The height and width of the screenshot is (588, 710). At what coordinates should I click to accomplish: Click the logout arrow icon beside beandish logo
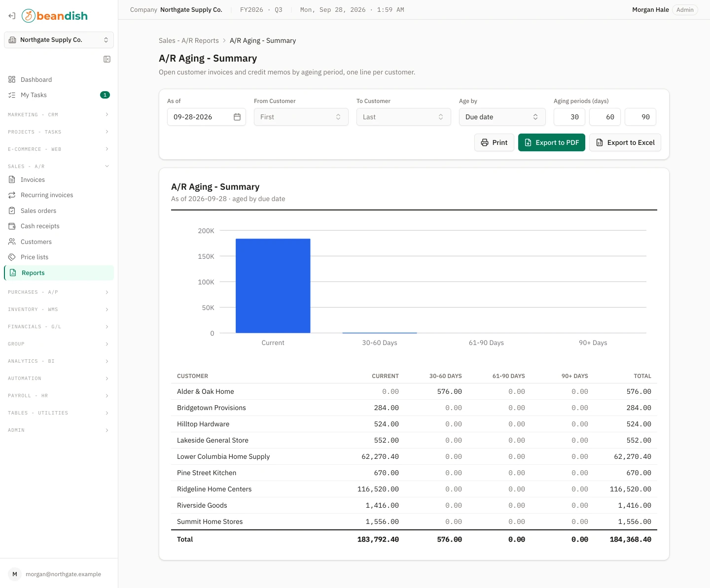point(12,16)
